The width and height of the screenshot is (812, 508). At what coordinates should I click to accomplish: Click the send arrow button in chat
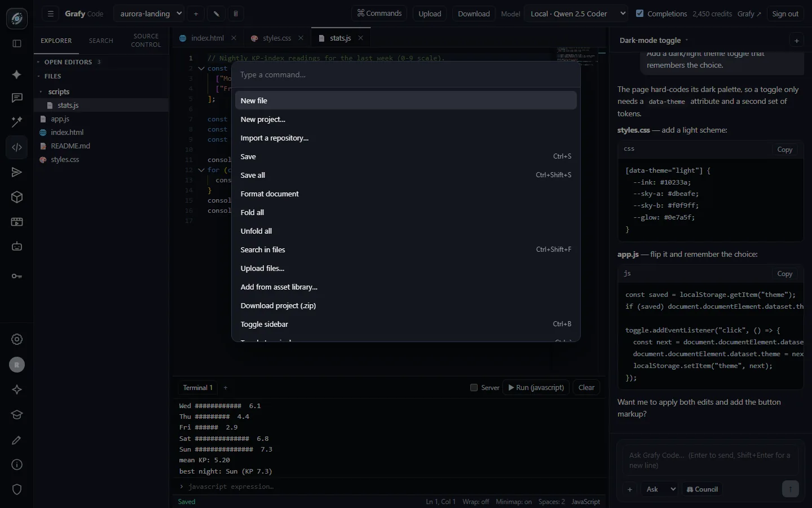tap(791, 489)
